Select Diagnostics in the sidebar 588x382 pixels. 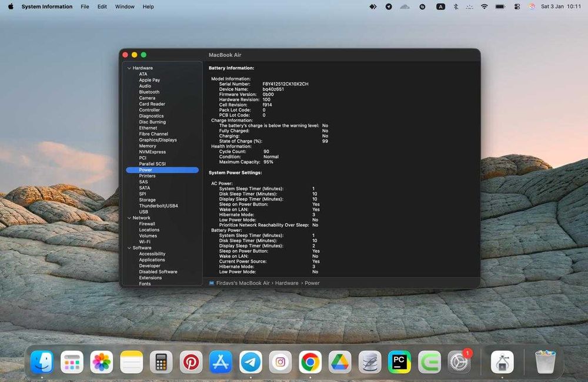(151, 116)
